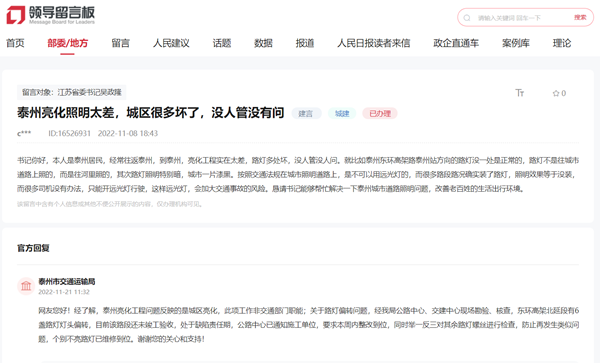The width and height of the screenshot is (600, 363).
Task: Open the 报道 nav item
Action: pos(305,43)
